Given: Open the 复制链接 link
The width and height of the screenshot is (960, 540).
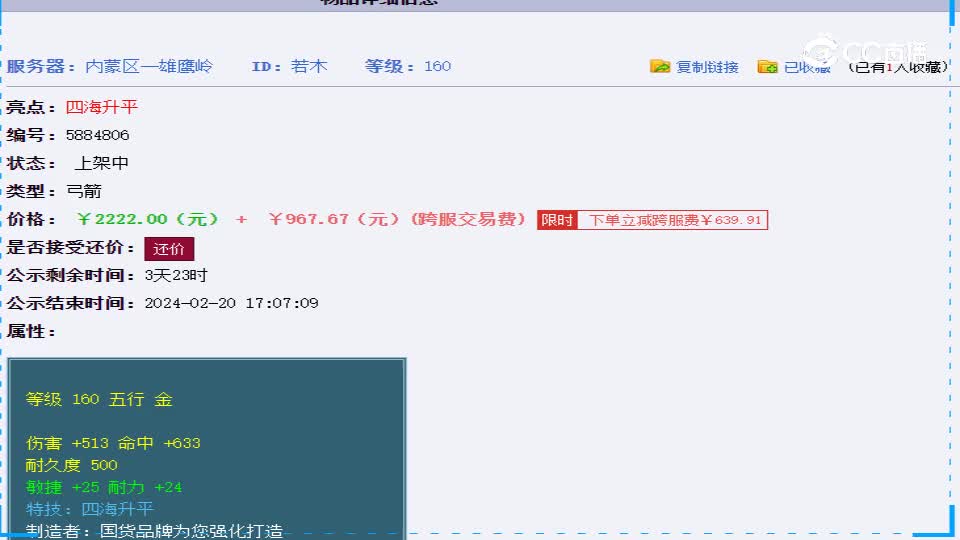Looking at the screenshot, I should click(707, 67).
